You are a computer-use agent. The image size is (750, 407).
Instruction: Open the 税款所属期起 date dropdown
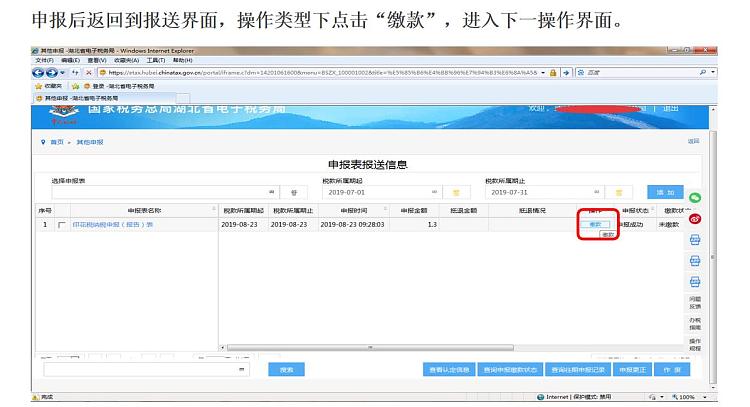[434, 192]
